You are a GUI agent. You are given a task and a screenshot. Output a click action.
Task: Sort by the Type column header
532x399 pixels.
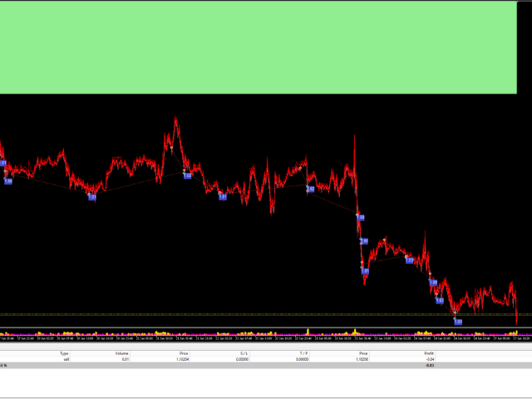tap(64, 353)
